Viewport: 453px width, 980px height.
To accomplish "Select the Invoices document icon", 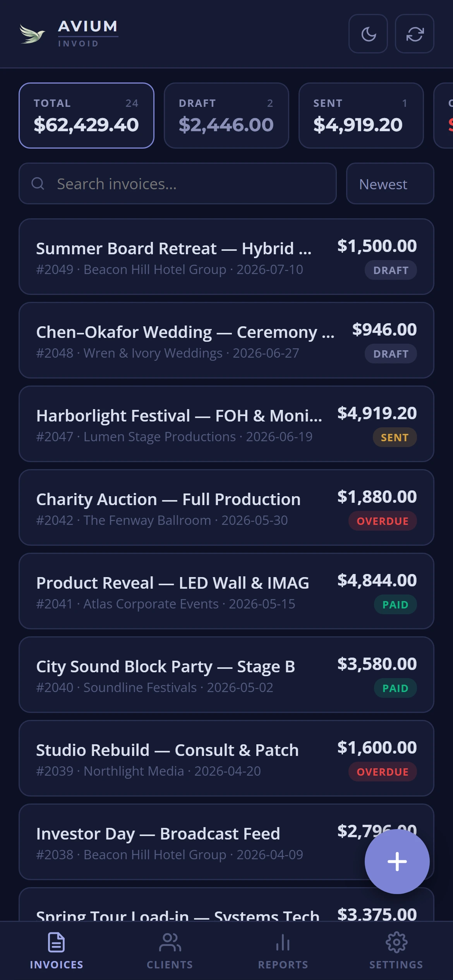I will (57, 942).
